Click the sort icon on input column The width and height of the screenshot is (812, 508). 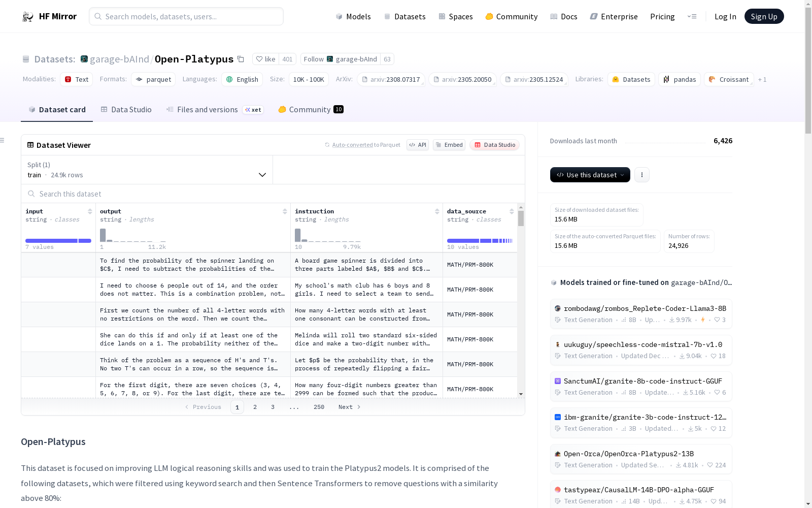(x=90, y=211)
